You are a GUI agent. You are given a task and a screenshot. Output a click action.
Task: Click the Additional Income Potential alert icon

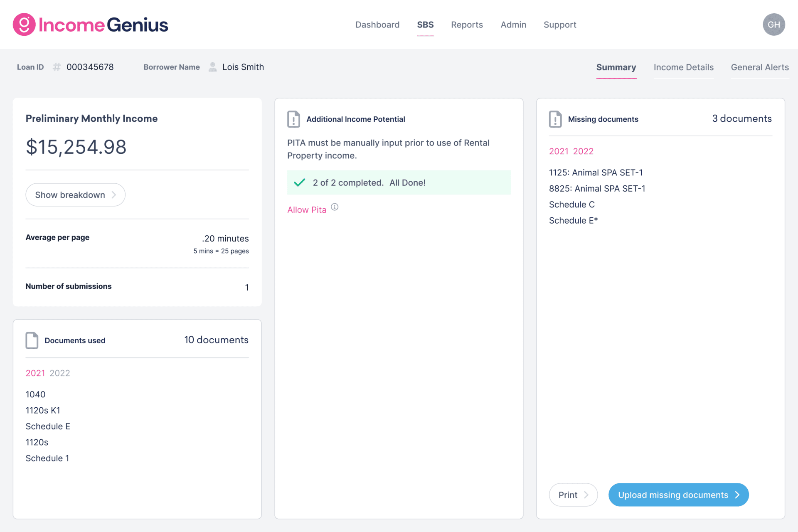pos(293,119)
